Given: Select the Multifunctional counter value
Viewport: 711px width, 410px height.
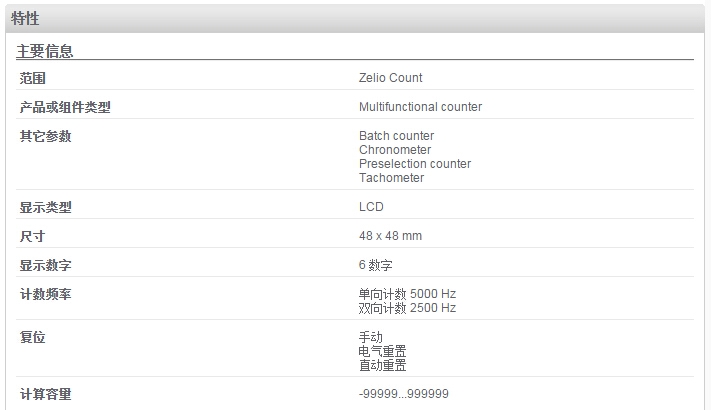Looking at the screenshot, I should tap(420, 107).
